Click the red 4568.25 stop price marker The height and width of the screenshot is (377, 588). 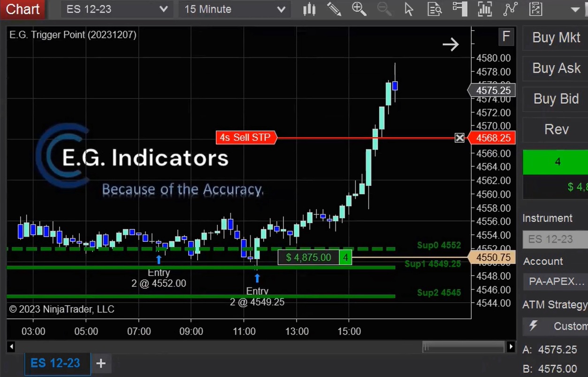492,138
